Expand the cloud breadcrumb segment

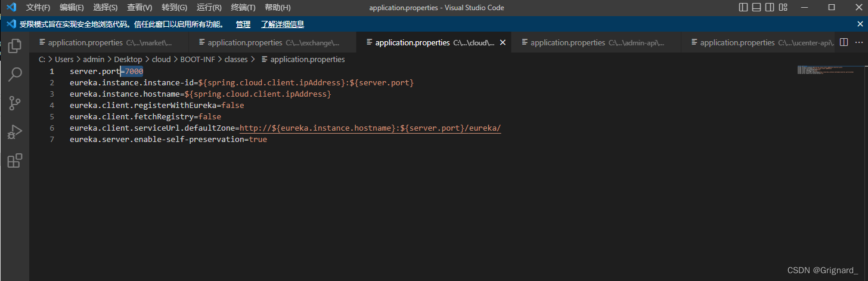[x=161, y=59]
